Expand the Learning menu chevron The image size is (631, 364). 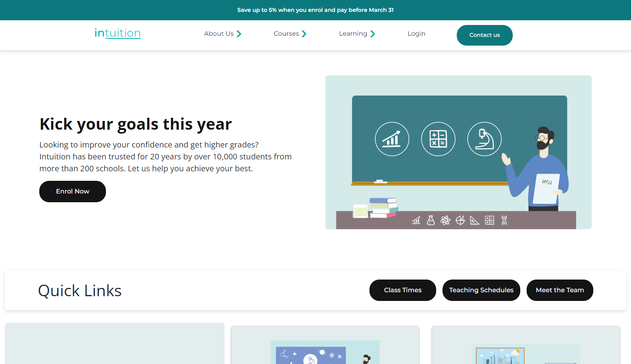pyautogui.click(x=373, y=34)
